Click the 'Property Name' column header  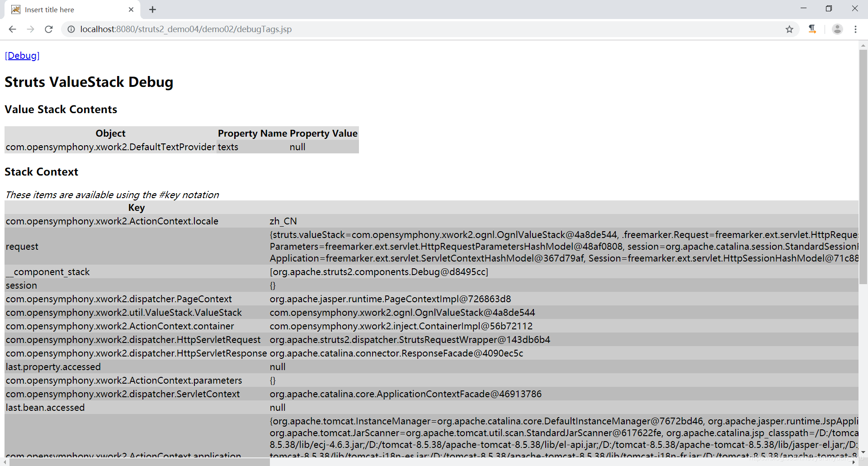(x=252, y=133)
